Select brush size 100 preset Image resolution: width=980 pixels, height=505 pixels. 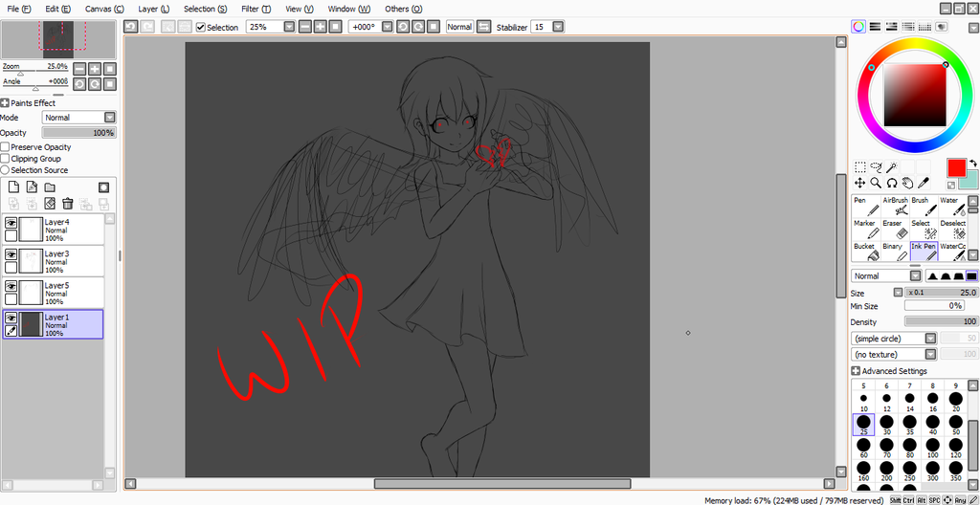click(932, 449)
